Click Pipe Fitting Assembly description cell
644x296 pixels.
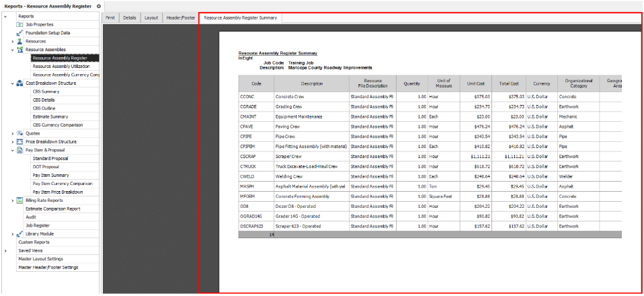tap(312, 147)
